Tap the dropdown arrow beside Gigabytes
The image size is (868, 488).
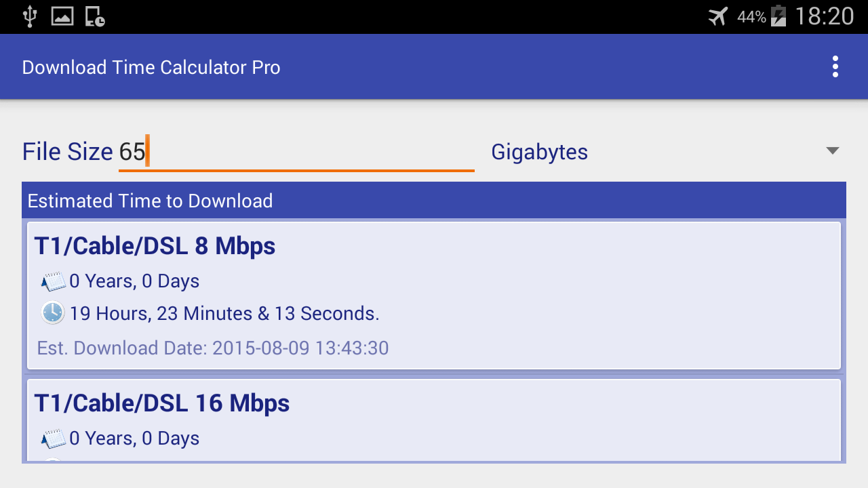click(833, 150)
